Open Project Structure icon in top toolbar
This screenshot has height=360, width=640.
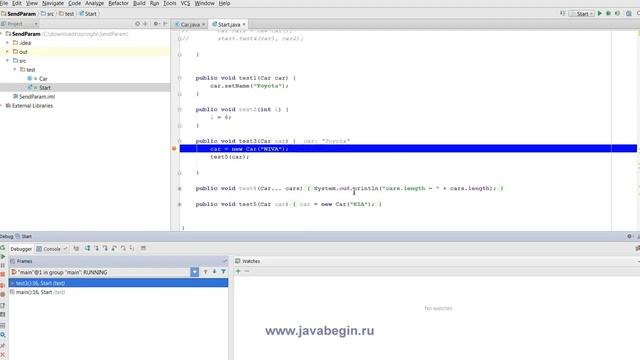point(629,13)
